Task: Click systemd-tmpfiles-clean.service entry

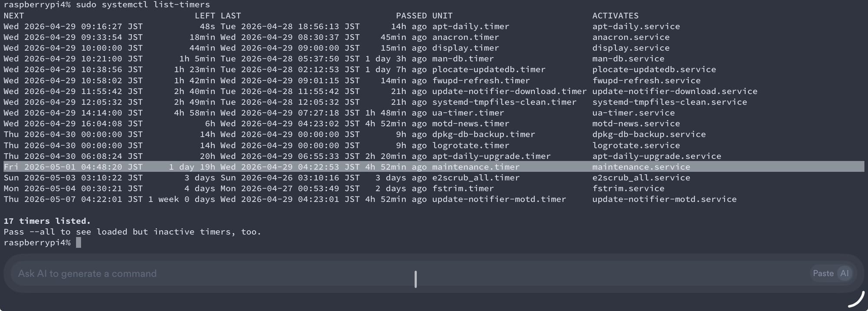Action: coord(670,102)
